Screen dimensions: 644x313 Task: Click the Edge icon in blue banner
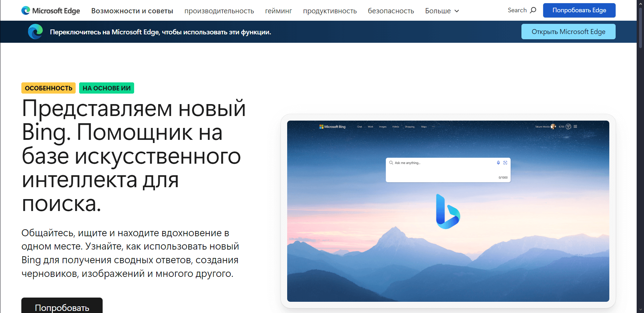[x=35, y=32]
